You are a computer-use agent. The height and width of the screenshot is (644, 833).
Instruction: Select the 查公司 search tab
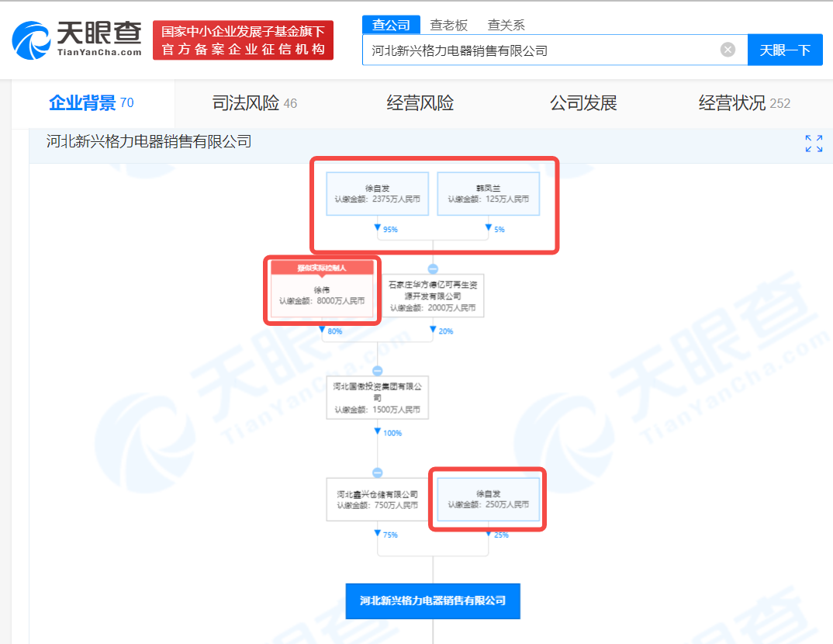click(x=391, y=25)
